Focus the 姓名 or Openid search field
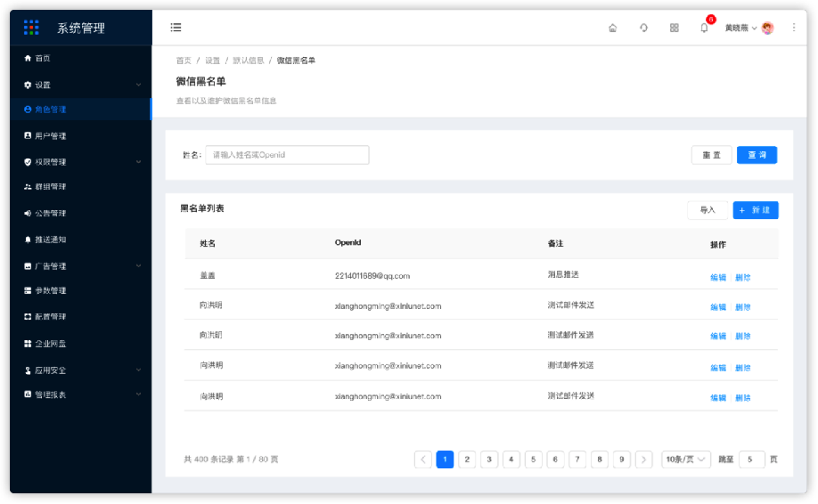This screenshot has height=504, width=818. click(288, 155)
